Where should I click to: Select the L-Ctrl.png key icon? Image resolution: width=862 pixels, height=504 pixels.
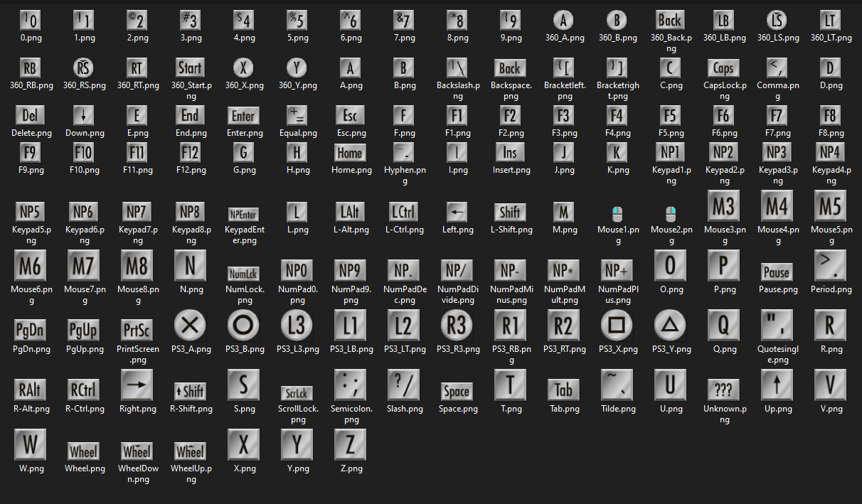[403, 212]
